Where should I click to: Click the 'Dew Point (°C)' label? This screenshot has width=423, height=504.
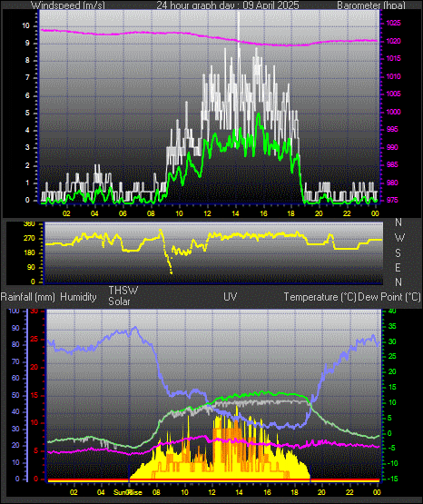coord(389,297)
